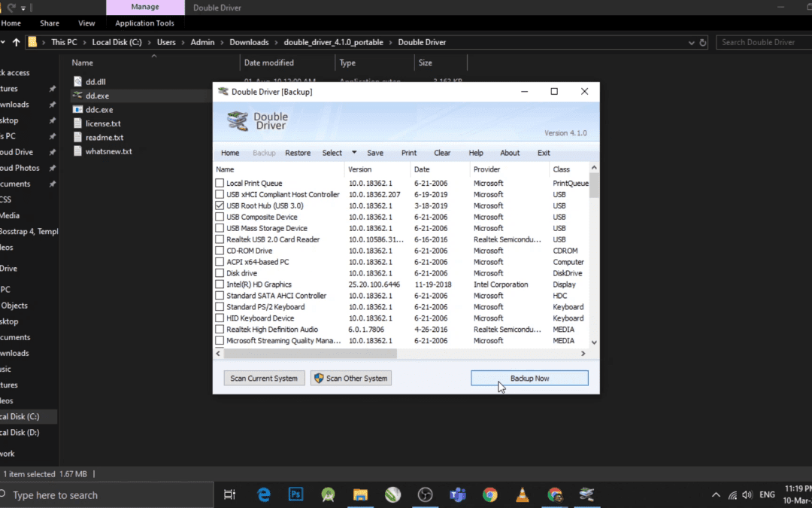The height and width of the screenshot is (508, 812).
Task: Open Photoshop from the taskbar
Action: [x=295, y=494]
